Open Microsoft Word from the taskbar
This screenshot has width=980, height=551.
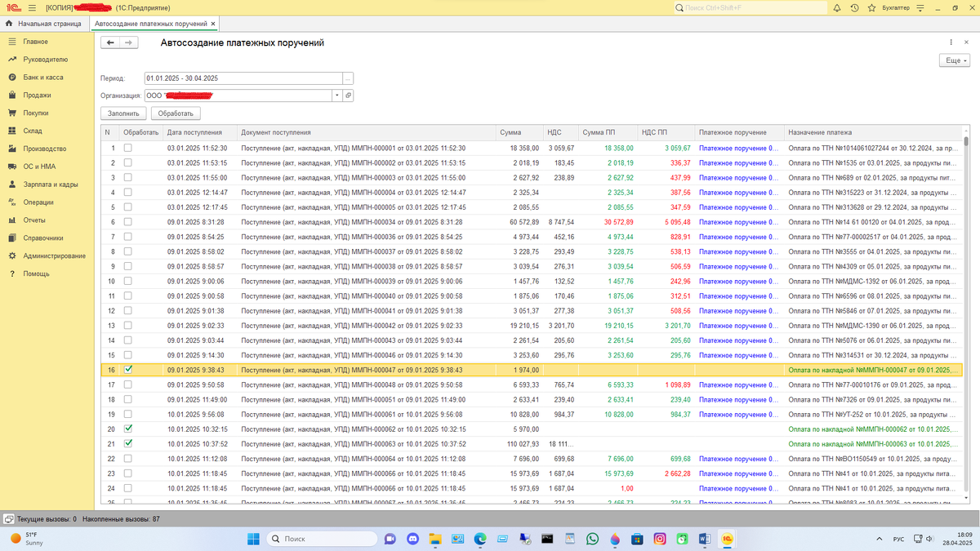[x=704, y=539]
